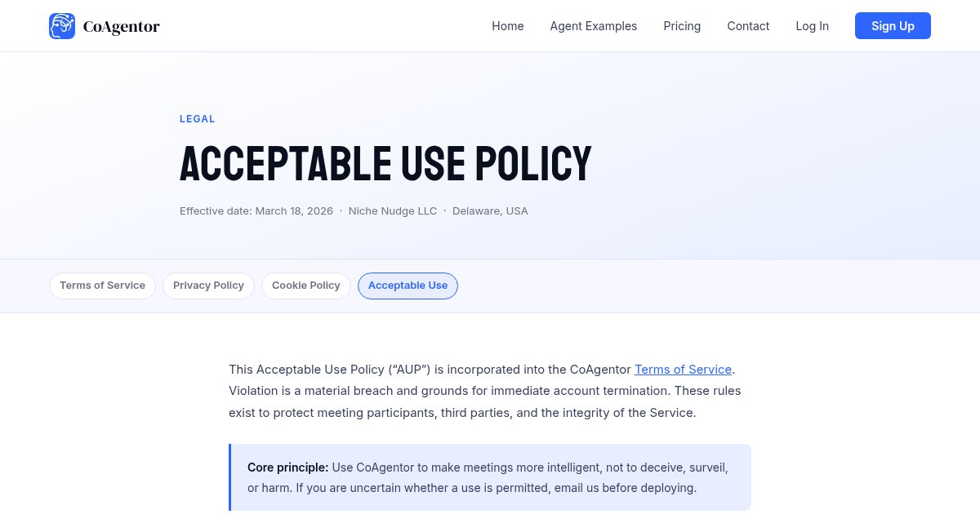Switch to the Privacy Policy tab
The height and width of the screenshot is (514, 980).
coord(208,286)
